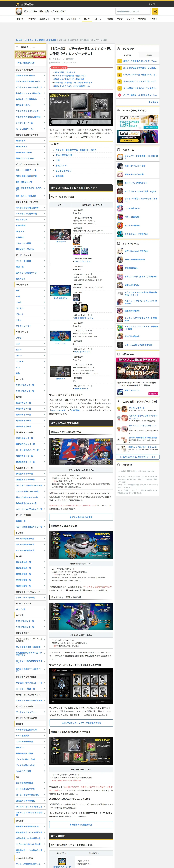Viewport: 174px width, 868px height.
Task: Select the ストーリー navigation tab
Action: click(98, 19)
